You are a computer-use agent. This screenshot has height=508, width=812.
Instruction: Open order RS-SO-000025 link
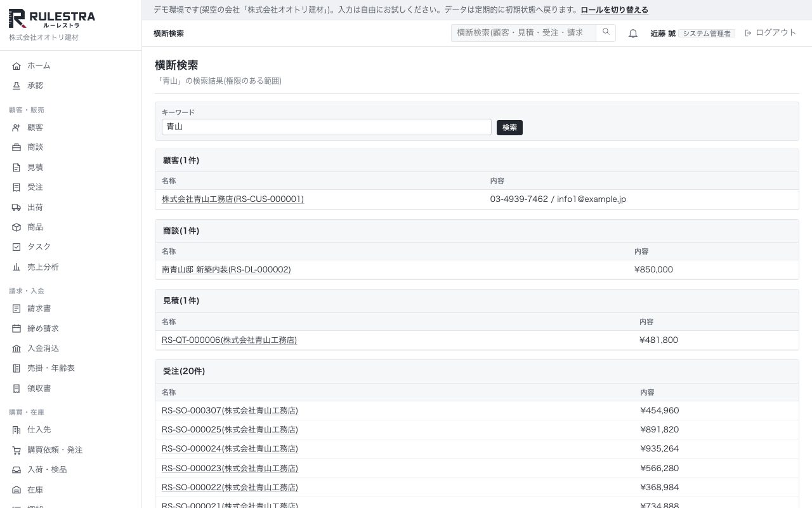(230, 430)
